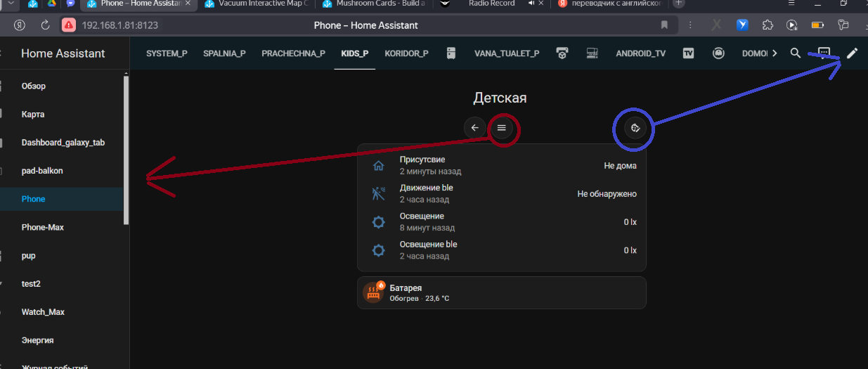This screenshot has height=369, width=868.
Task: Open the Батарея climate card
Action: (x=502, y=292)
